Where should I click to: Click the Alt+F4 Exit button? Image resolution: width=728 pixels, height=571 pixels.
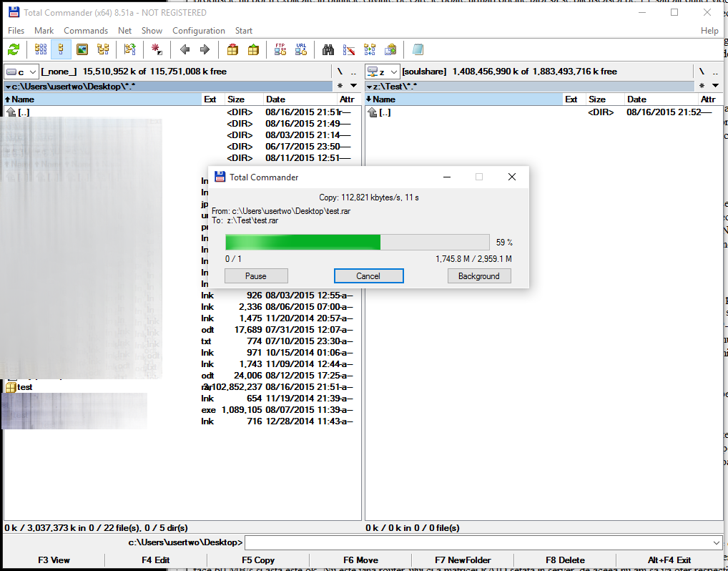click(x=669, y=560)
